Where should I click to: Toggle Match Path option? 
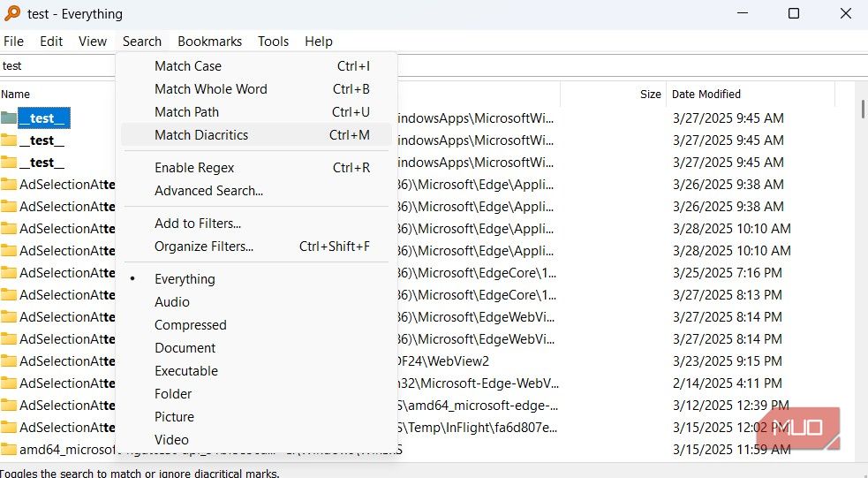click(x=256, y=112)
